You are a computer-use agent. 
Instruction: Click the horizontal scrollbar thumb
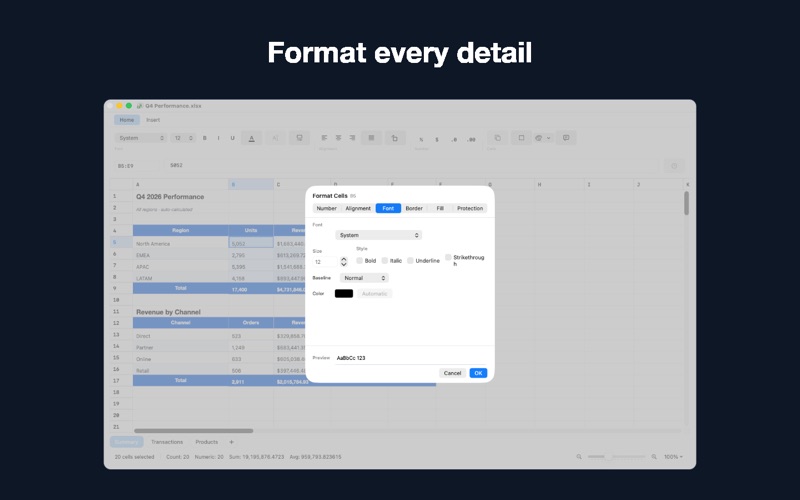point(193,431)
